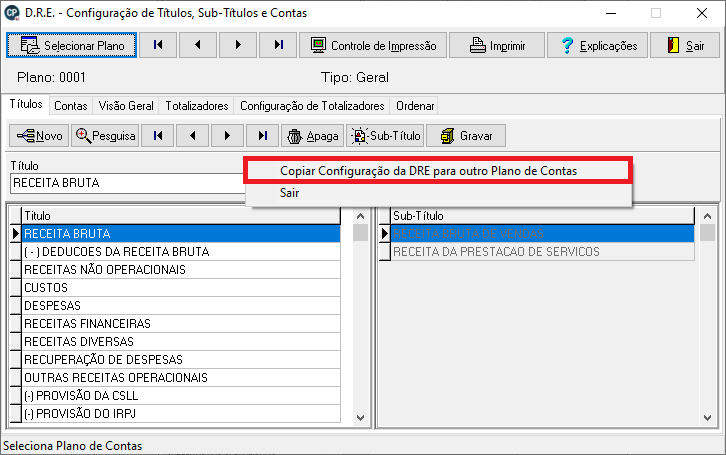726x455 pixels.
Task: Open Controle de Impressão
Action: pos(373,45)
